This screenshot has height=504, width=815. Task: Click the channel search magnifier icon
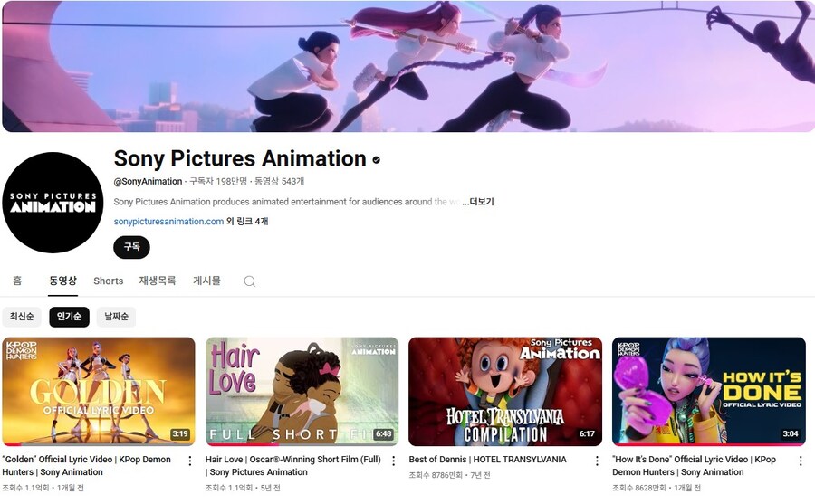point(250,281)
